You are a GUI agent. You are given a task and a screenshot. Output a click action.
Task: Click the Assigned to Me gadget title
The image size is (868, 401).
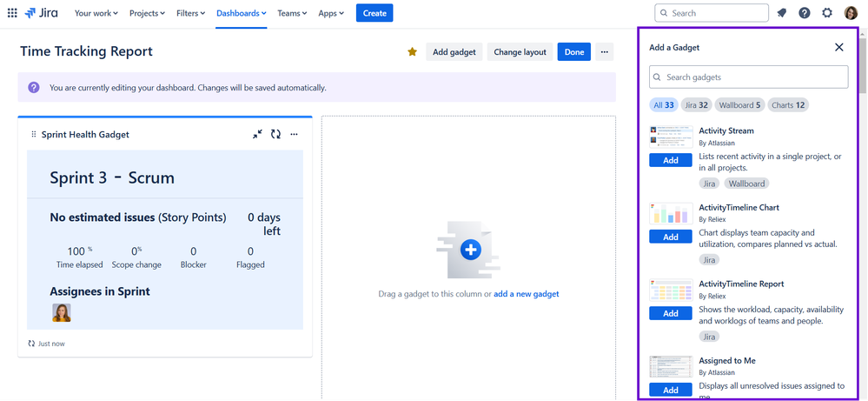(727, 361)
